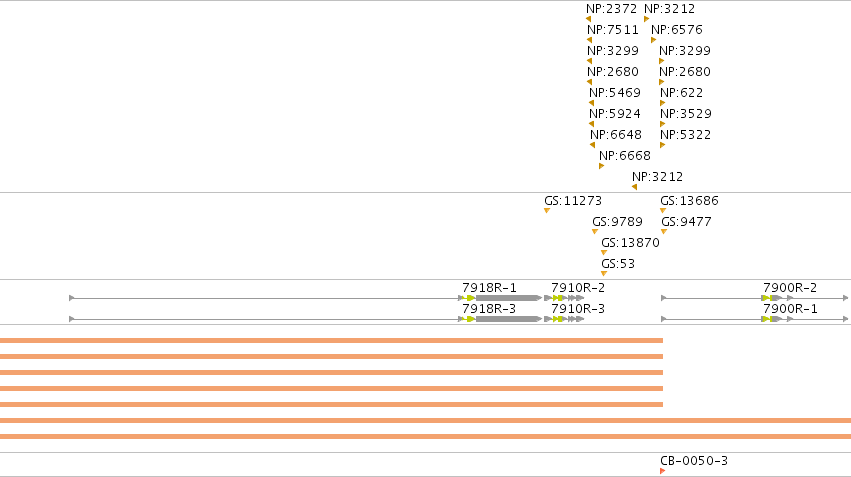Click the left-pointing NP:3299 marker
Viewport: 851px width, 477px height.
pos(589,61)
